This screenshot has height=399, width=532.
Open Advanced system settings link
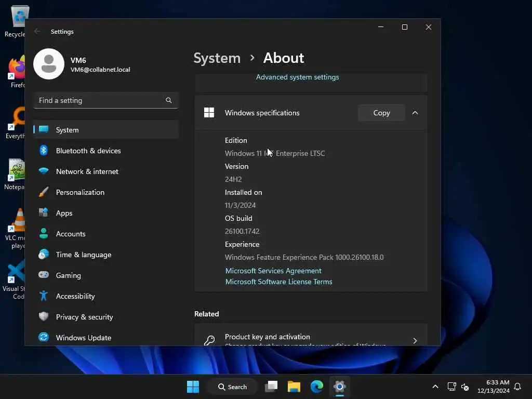(297, 77)
